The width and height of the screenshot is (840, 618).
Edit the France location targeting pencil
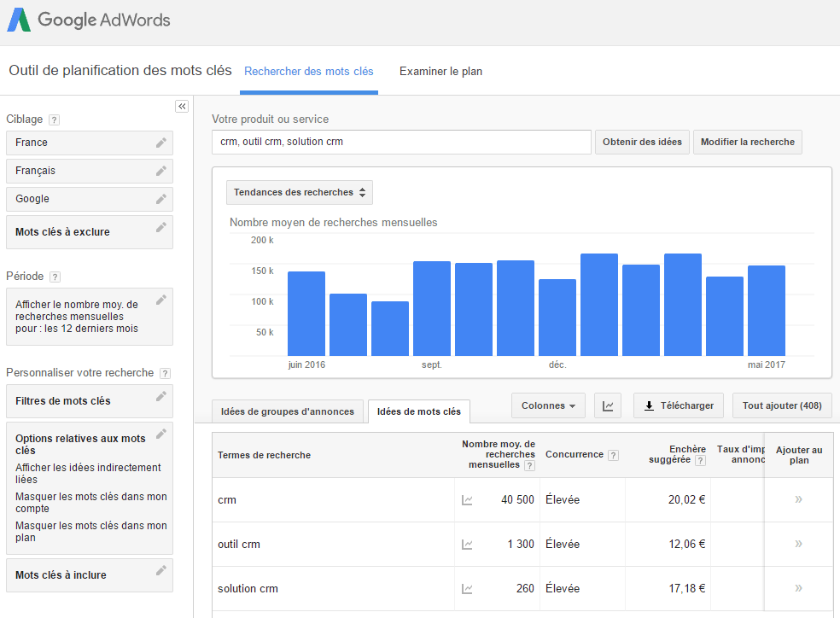160,143
